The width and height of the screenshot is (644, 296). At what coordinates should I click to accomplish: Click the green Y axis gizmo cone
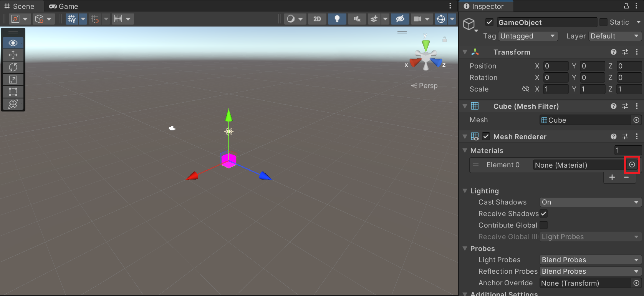(425, 45)
